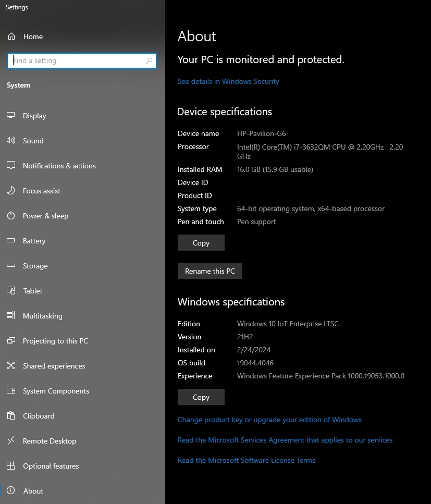This screenshot has width=431, height=504.
Task: Click the Notifications speech bubble icon
Action: point(11,165)
